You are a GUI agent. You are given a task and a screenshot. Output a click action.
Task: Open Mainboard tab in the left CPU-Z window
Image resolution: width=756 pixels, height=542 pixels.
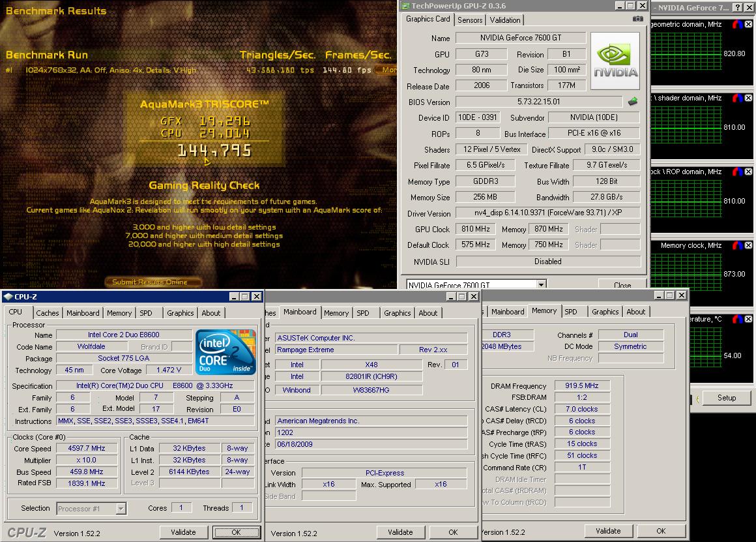pos(83,313)
